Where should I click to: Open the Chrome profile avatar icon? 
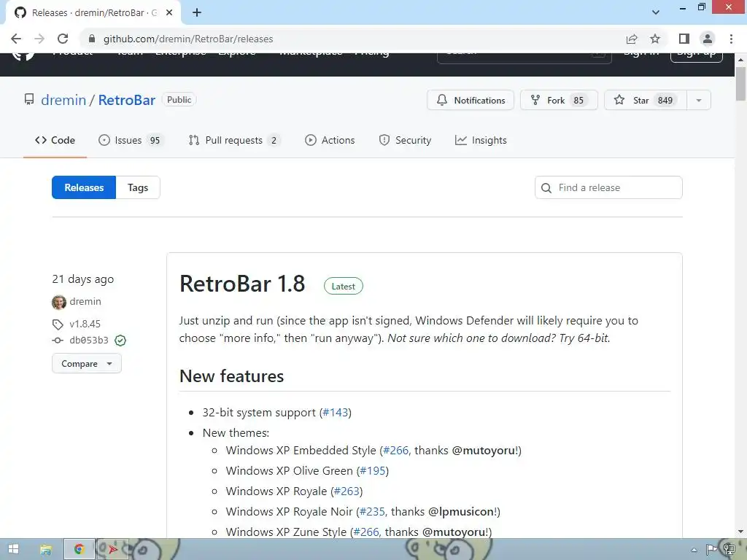pos(708,39)
